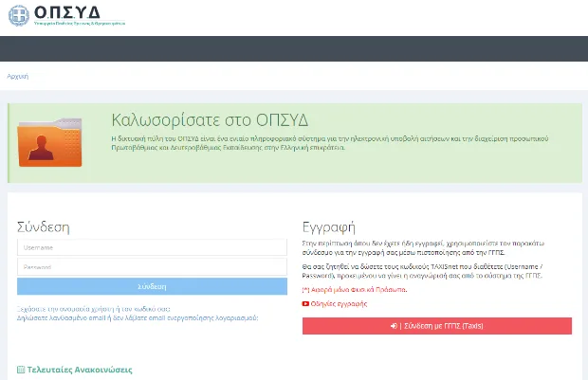The height and width of the screenshot is (380, 588).
Task: Click the red Αφορά μόνο Φυσικά Πρόσωπα note
Action: [x=355, y=290]
